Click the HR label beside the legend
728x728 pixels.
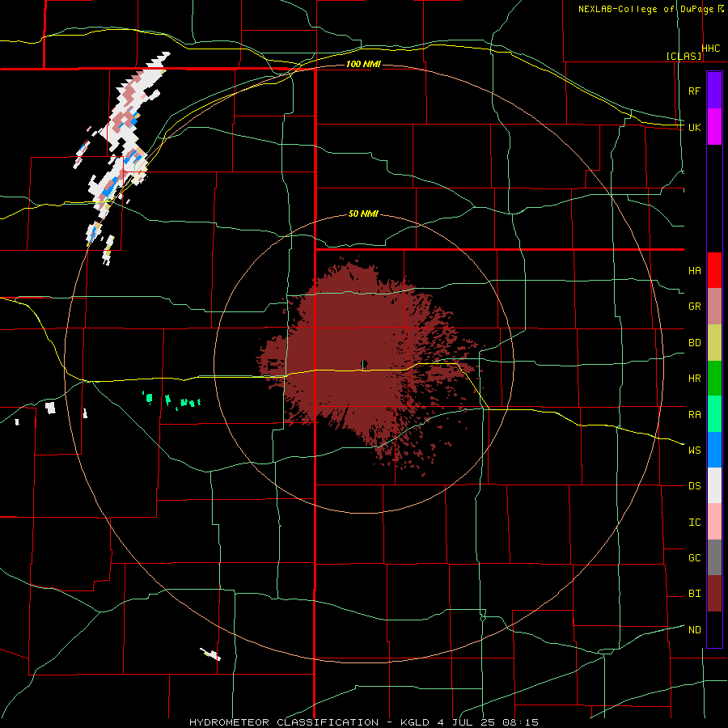point(694,379)
